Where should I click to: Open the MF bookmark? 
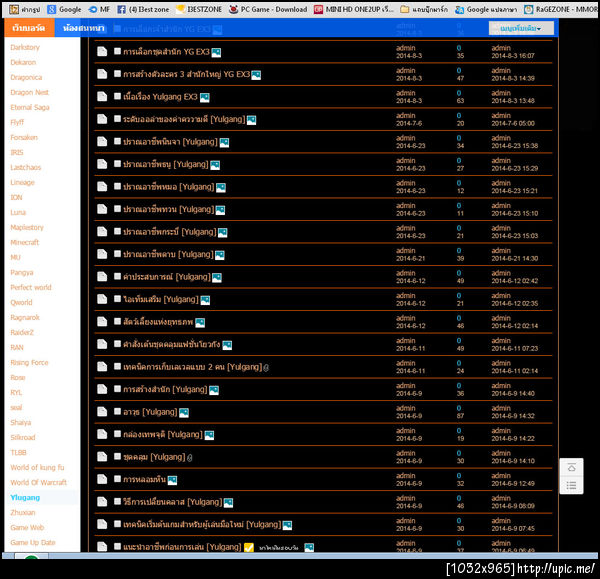[99, 10]
